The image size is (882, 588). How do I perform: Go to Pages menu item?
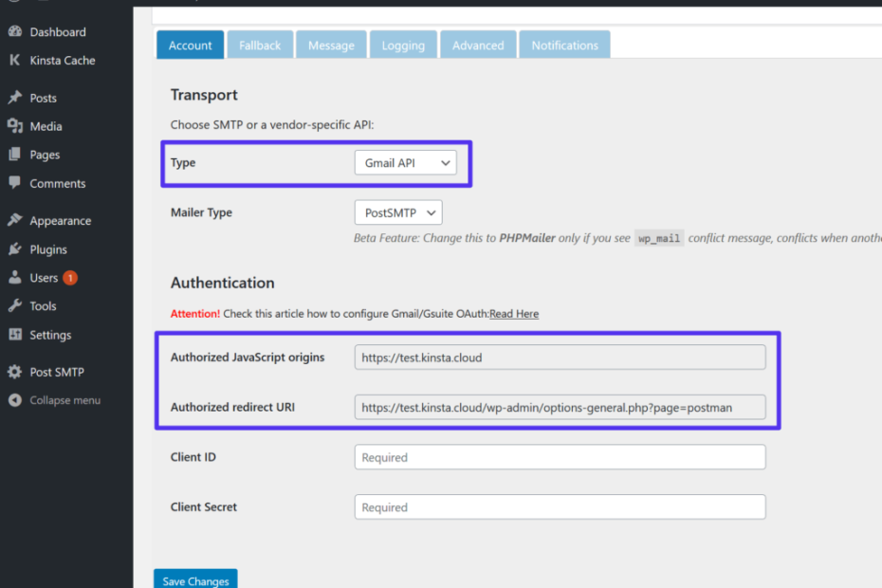(x=45, y=155)
